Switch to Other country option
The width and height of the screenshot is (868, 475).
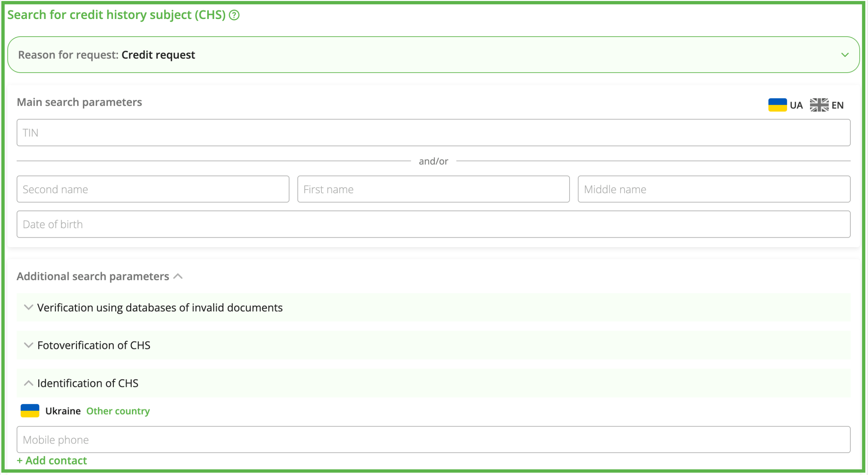click(118, 411)
